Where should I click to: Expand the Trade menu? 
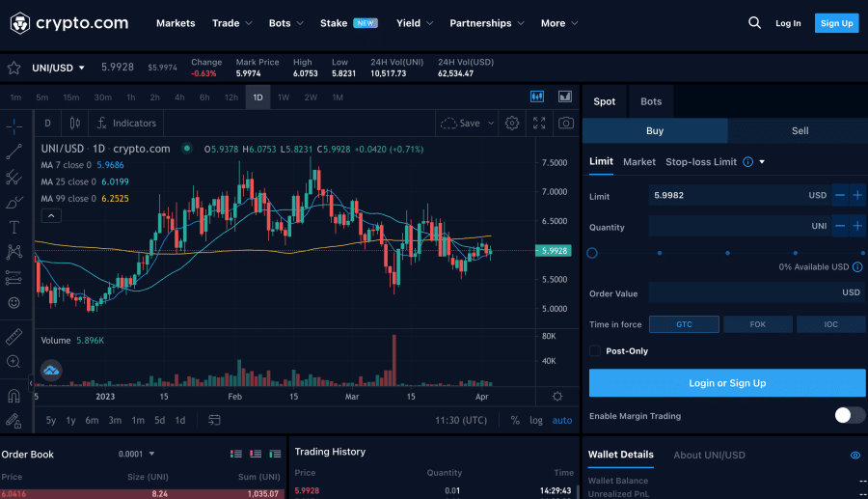[x=231, y=23]
